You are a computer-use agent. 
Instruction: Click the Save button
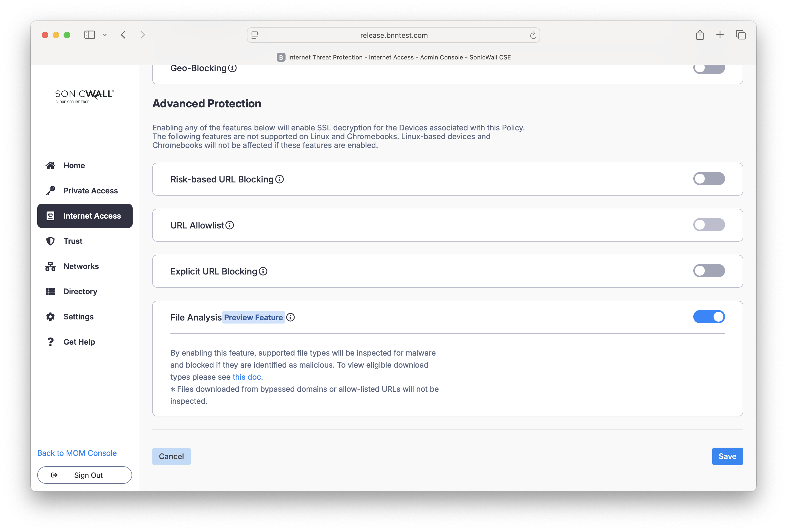pos(727,456)
